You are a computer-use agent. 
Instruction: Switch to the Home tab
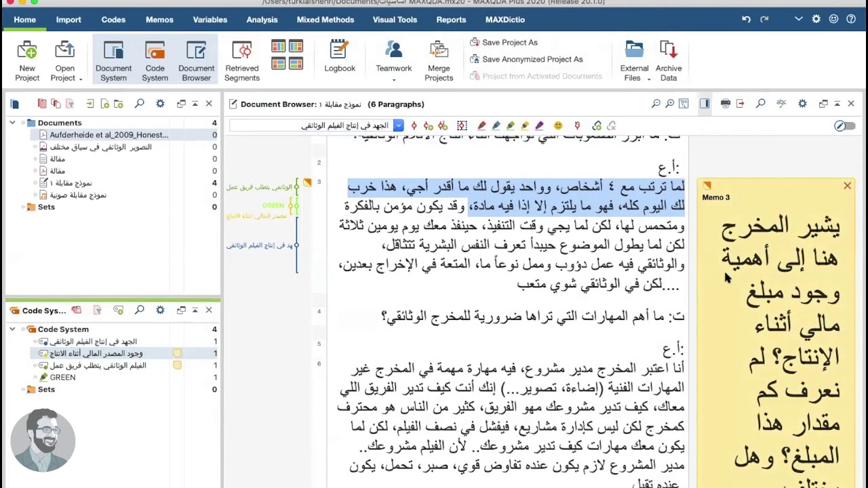click(x=24, y=20)
